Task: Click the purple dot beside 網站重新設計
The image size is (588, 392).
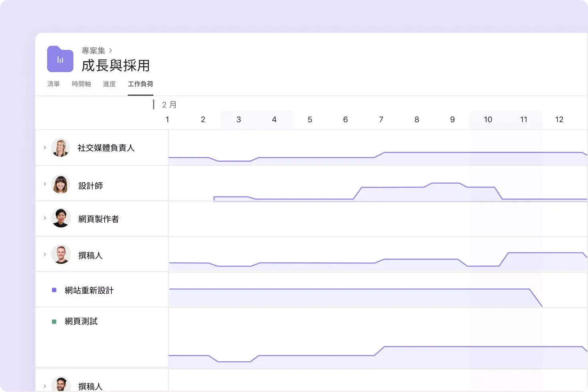Action: point(54,290)
